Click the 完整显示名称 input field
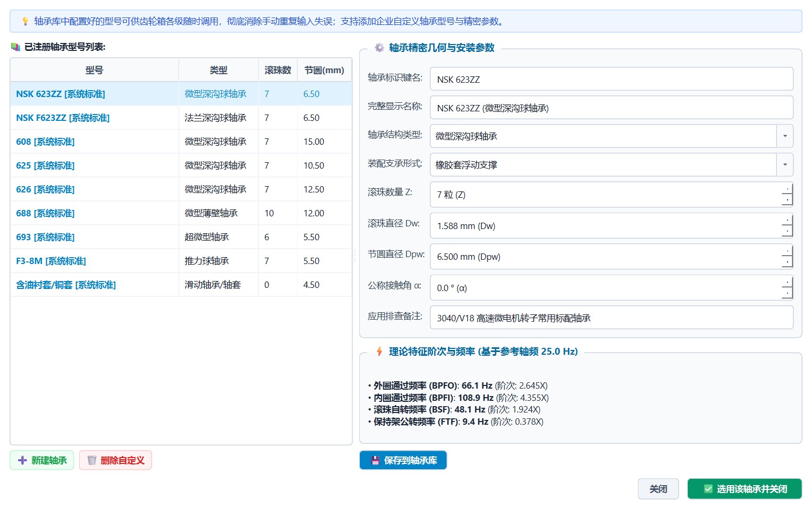812x509 pixels. [x=612, y=108]
